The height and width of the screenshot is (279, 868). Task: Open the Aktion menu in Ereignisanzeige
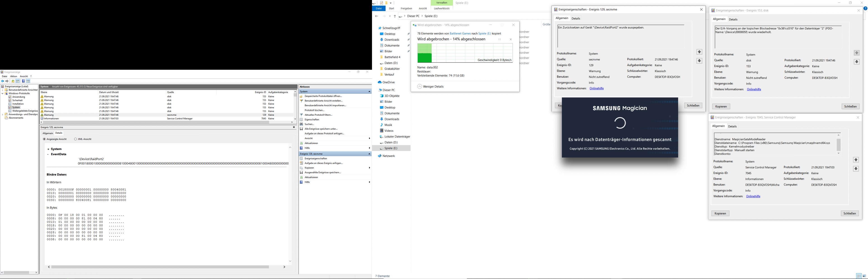pos(14,77)
